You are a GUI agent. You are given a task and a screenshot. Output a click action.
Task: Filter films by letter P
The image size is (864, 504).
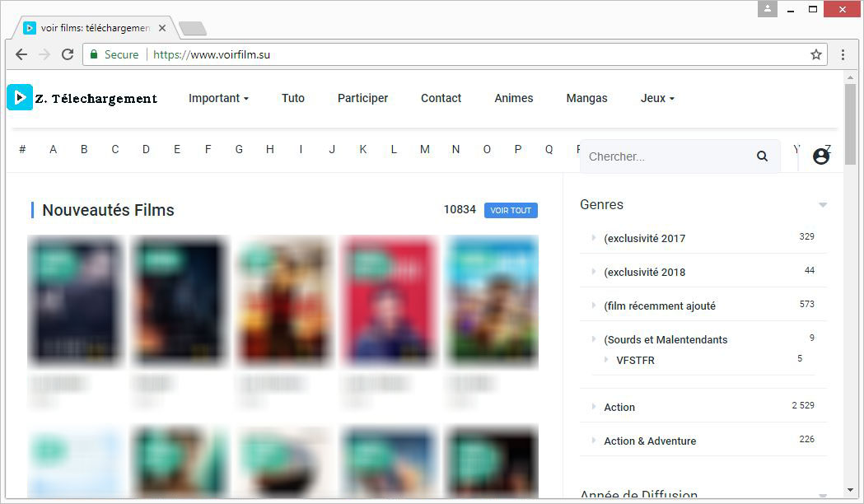(x=517, y=149)
